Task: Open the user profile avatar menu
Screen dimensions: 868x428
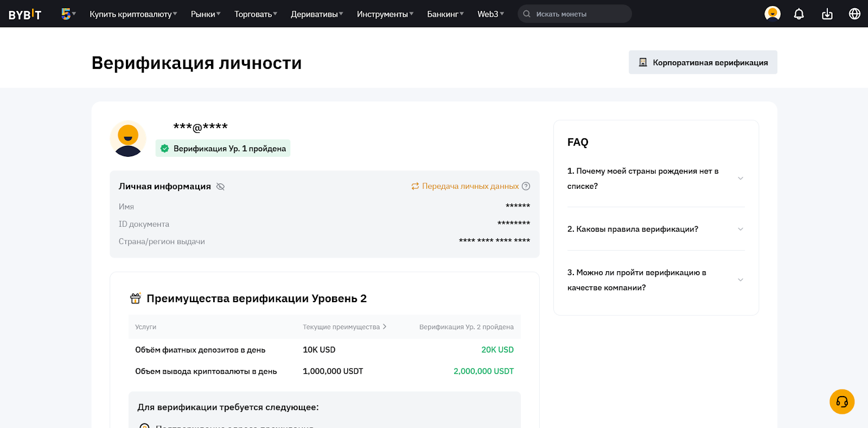Action: pyautogui.click(x=772, y=14)
